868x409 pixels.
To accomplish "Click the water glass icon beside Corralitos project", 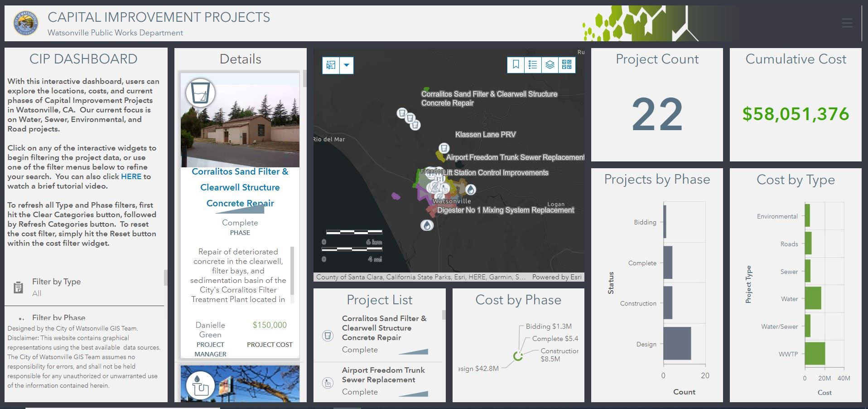I will point(327,335).
